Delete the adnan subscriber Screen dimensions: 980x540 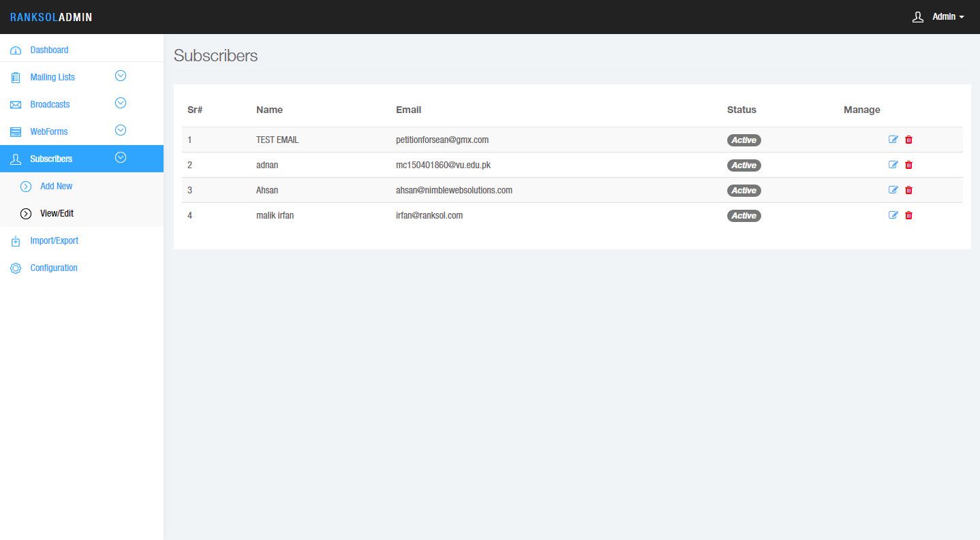click(x=908, y=165)
